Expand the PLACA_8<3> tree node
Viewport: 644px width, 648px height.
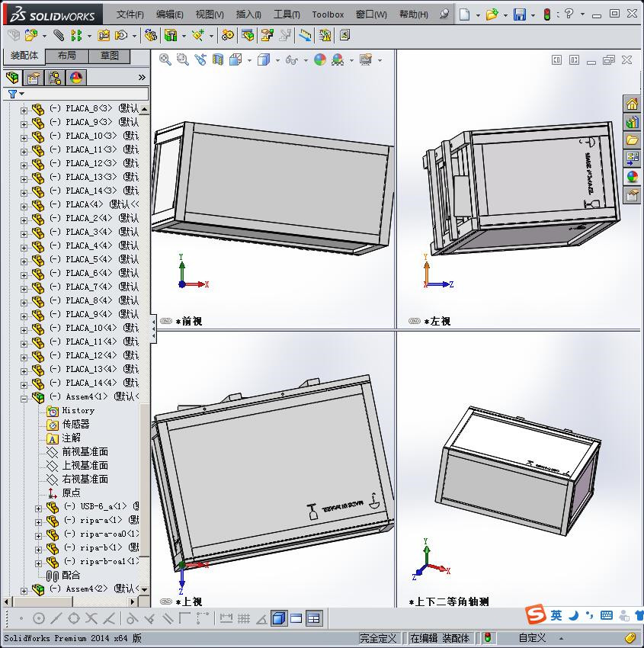24,111
